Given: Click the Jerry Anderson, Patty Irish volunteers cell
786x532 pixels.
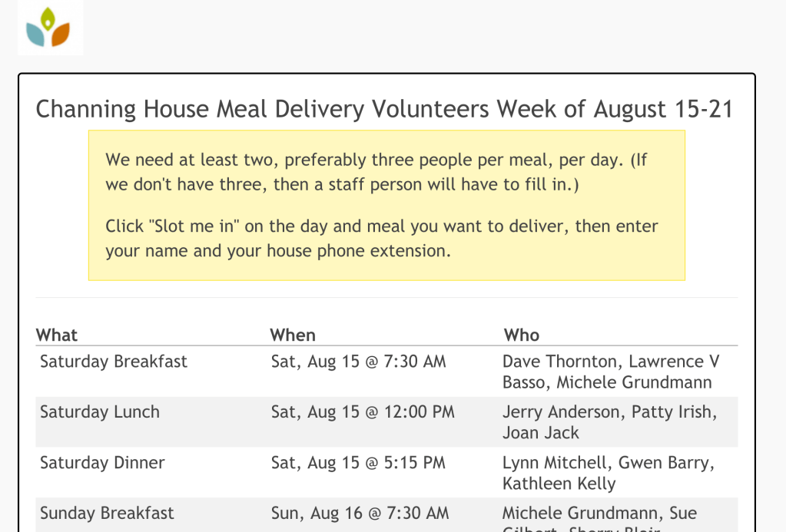Looking at the screenshot, I should pos(609,422).
